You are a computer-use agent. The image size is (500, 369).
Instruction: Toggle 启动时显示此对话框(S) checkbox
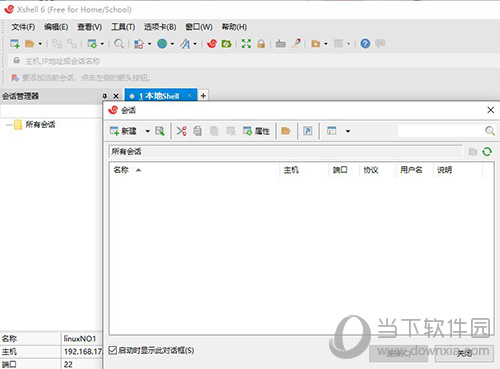[113, 350]
